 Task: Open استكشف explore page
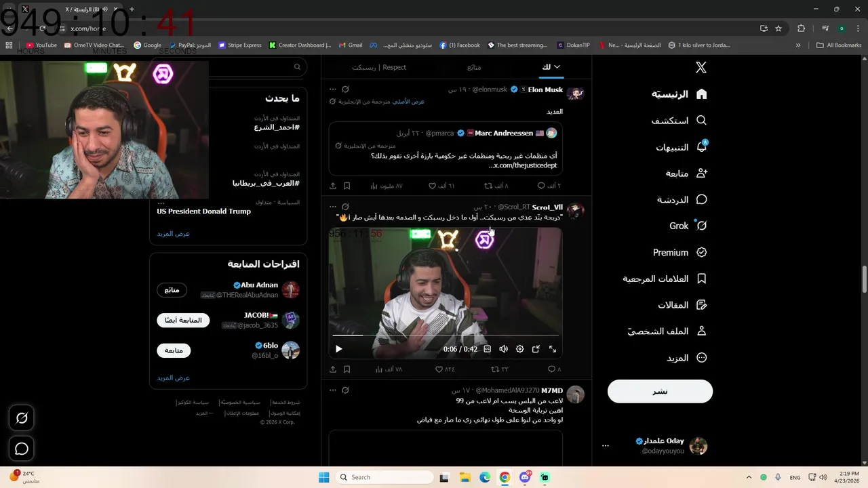coord(679,121)
